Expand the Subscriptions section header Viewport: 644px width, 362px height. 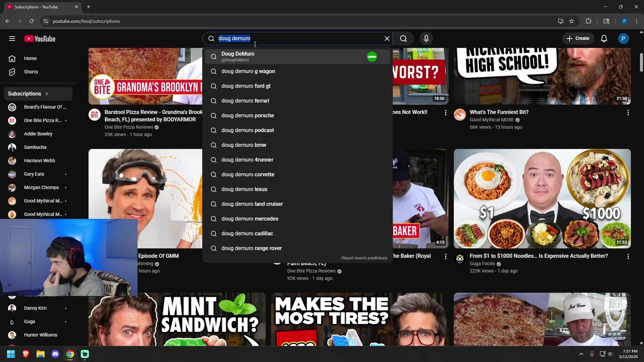point(38,94)
